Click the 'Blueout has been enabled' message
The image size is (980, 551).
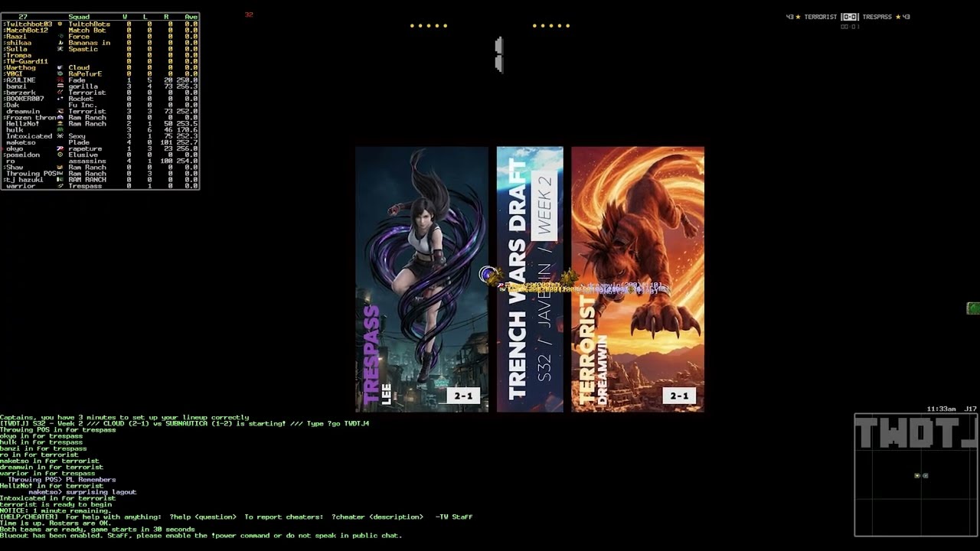coord(201,536)
